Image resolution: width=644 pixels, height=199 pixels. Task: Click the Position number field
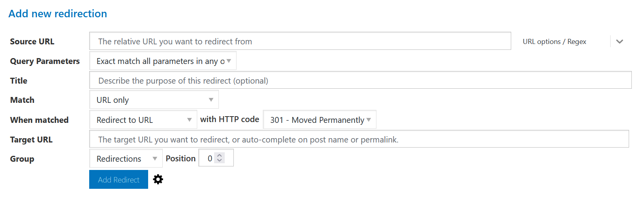210,158
